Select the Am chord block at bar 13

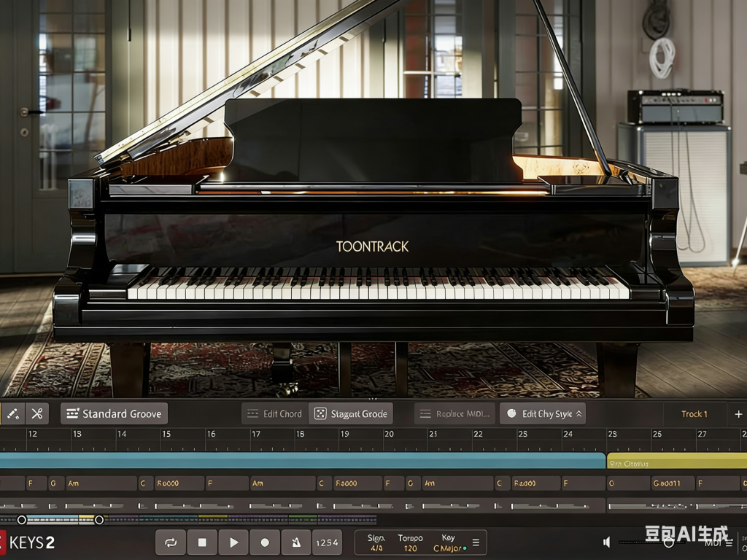tap(101, 483)
